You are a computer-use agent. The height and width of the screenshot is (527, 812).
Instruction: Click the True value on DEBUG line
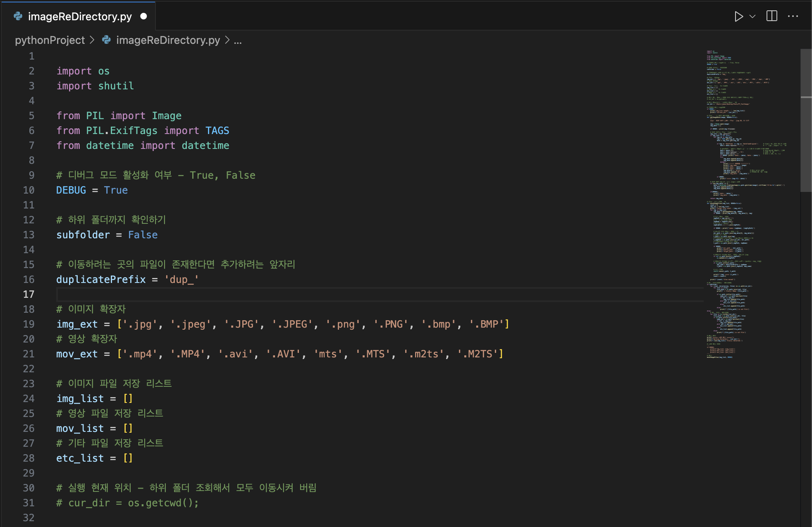[116, 190]
